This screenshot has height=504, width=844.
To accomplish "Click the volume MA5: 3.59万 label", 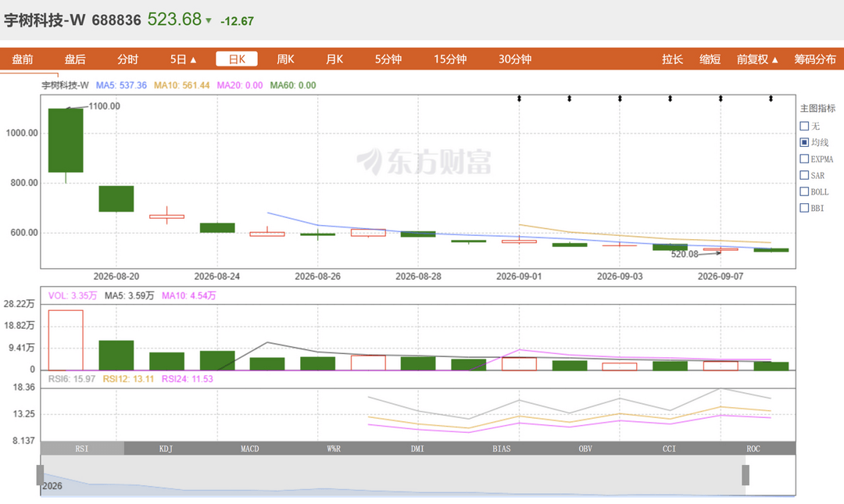I will pyautogui.click(x=129, y=295).
